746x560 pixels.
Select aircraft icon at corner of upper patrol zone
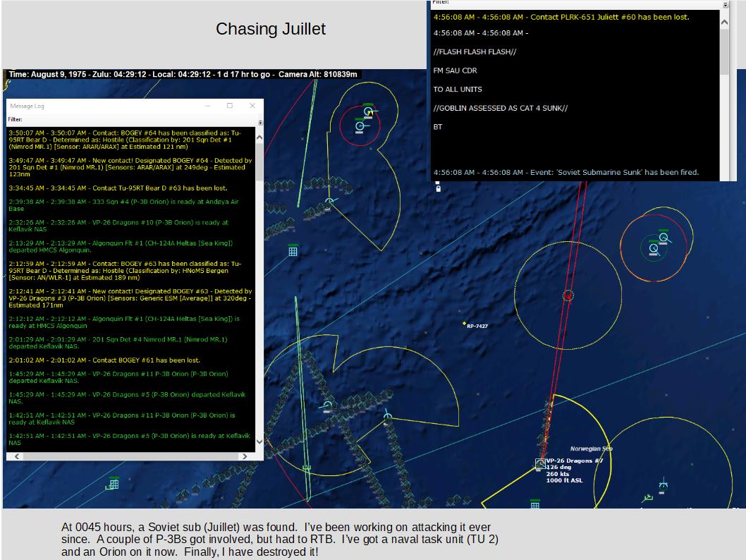pyautogui.click(x=329, y=202)
